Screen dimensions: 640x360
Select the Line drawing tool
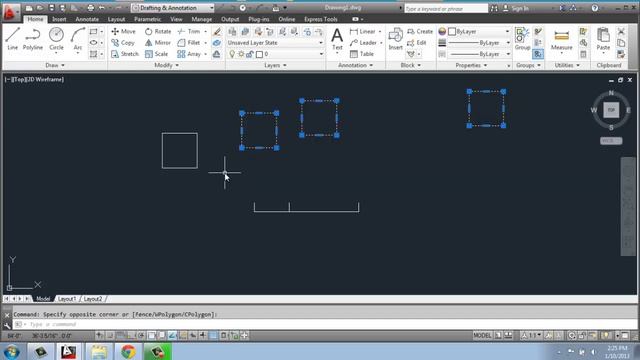(x=13, y=39)
